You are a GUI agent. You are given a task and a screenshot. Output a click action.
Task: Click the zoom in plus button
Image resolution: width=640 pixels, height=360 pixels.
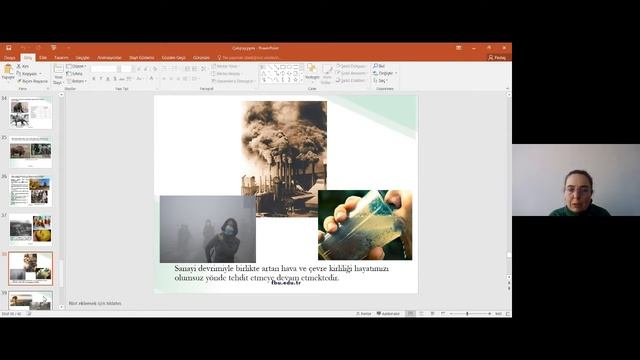tap(489, 314)
